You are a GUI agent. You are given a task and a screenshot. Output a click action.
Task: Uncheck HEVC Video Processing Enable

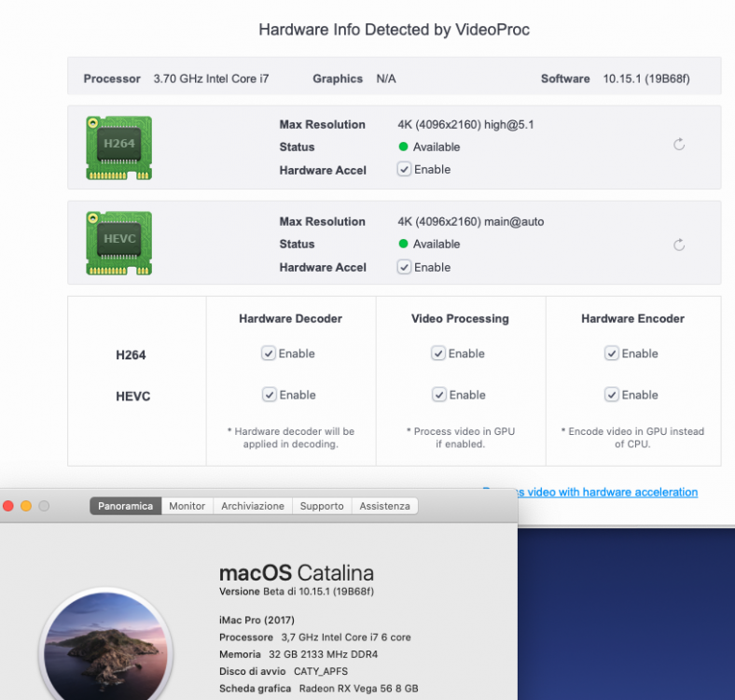pyautogui.click(x=438, y=395)
